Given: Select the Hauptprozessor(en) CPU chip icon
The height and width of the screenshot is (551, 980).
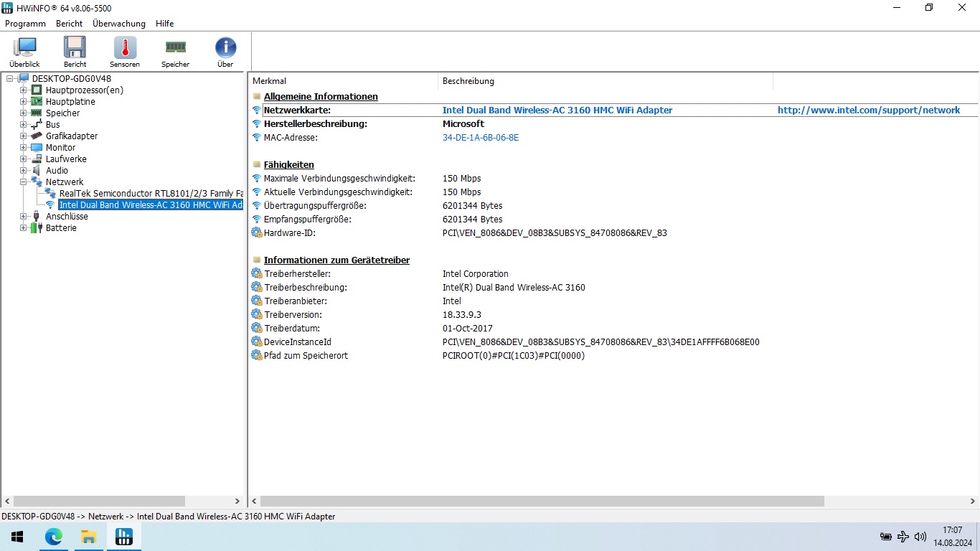Looking at the screenshot, I should pyautogui.click(x=37, y=90).
